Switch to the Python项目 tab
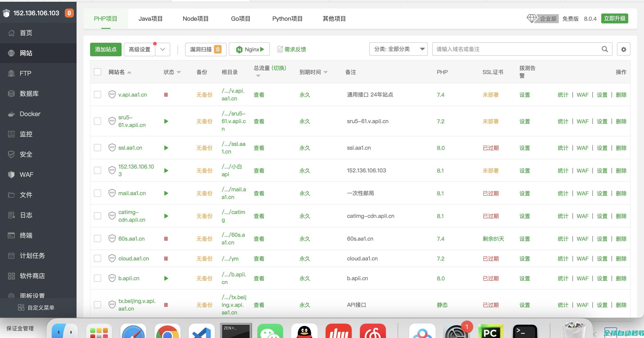This screenshot has height=338, width=644. [x=287, y=19]
